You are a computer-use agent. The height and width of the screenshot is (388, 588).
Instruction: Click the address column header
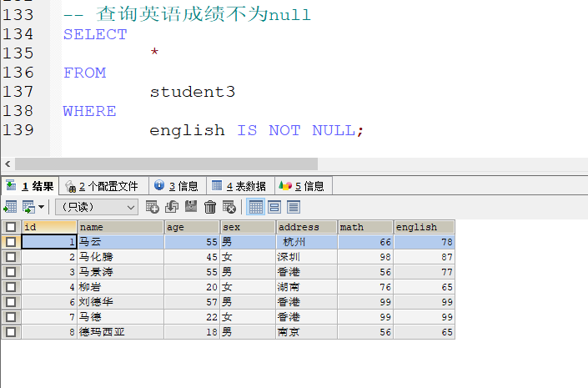[x=307, y=227]
